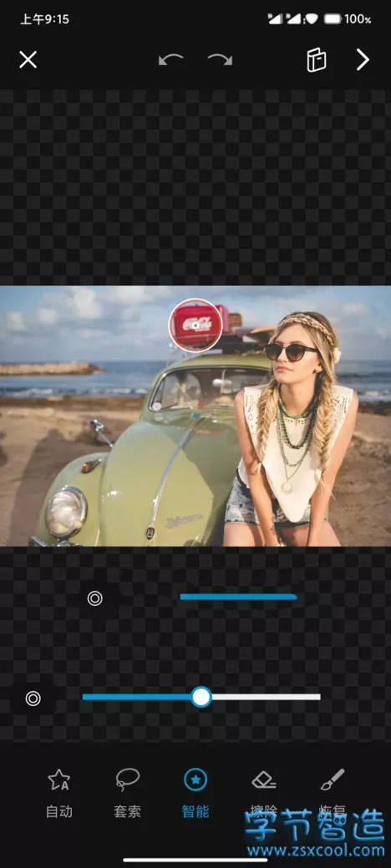Redo the cutout action
The image size is (391, 868).
pyautogui.click(x=220, y=60)
